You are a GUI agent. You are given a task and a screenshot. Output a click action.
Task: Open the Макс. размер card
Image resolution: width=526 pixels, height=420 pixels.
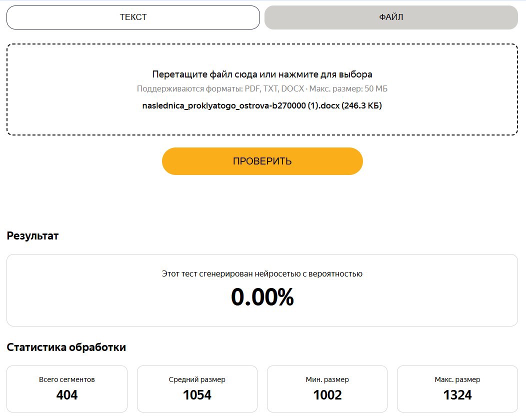click(x=457, y=389)
